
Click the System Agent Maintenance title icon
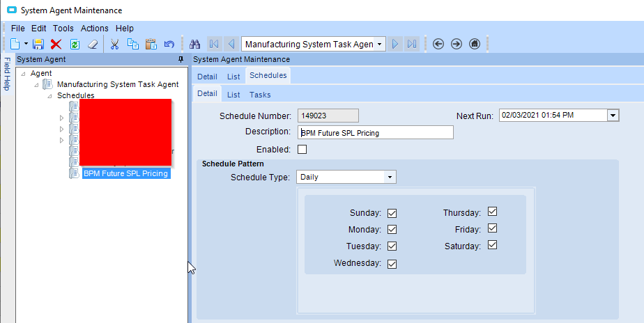point(12,10)
